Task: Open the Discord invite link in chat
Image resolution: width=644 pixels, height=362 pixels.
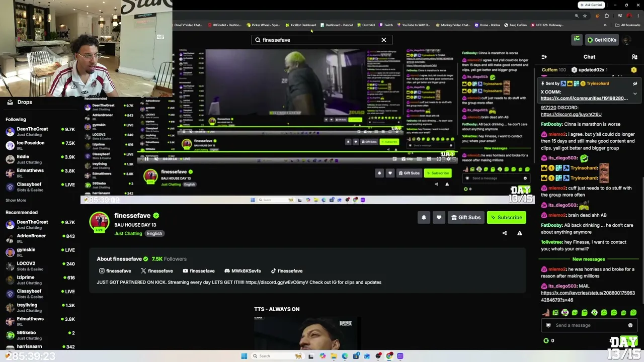Action: tap(571, 114)
